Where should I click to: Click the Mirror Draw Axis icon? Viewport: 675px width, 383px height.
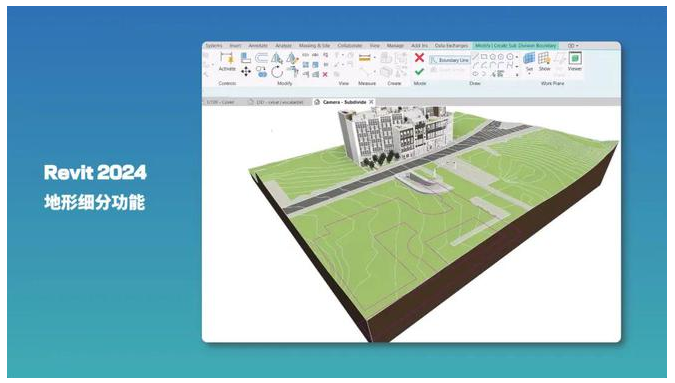click(292, 58)
